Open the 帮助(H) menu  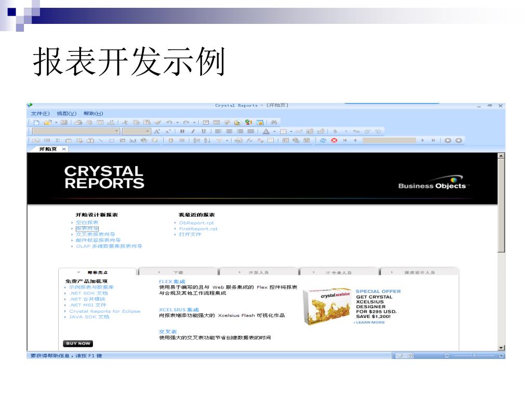tap(94, 114)
